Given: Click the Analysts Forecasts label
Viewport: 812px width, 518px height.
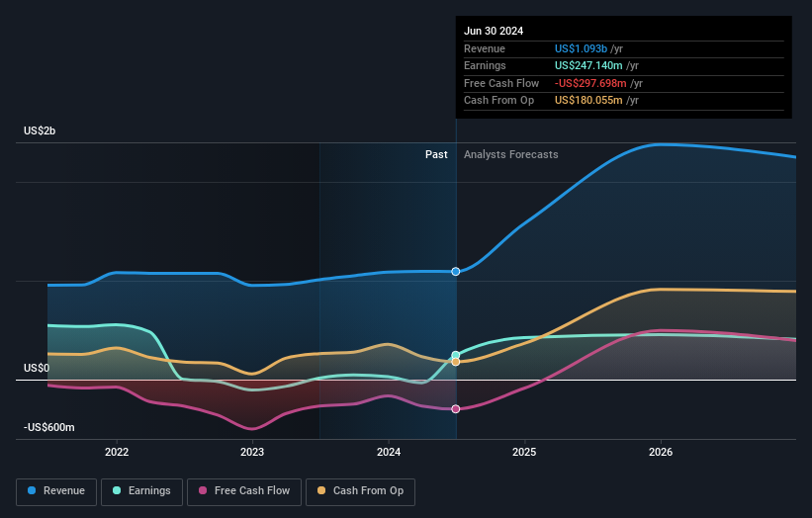Looking at the screenshot, I should 511,154.
